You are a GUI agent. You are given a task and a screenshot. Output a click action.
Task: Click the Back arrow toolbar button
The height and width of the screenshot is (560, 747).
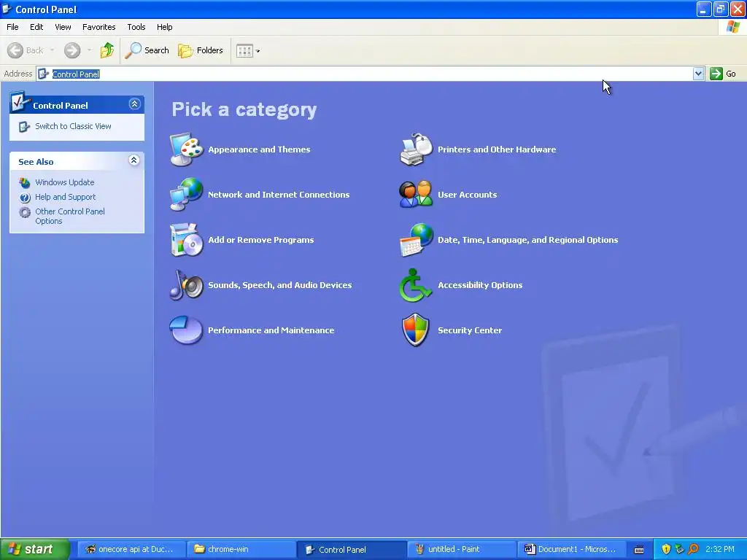pyautogui.click(x=26, y=50)
